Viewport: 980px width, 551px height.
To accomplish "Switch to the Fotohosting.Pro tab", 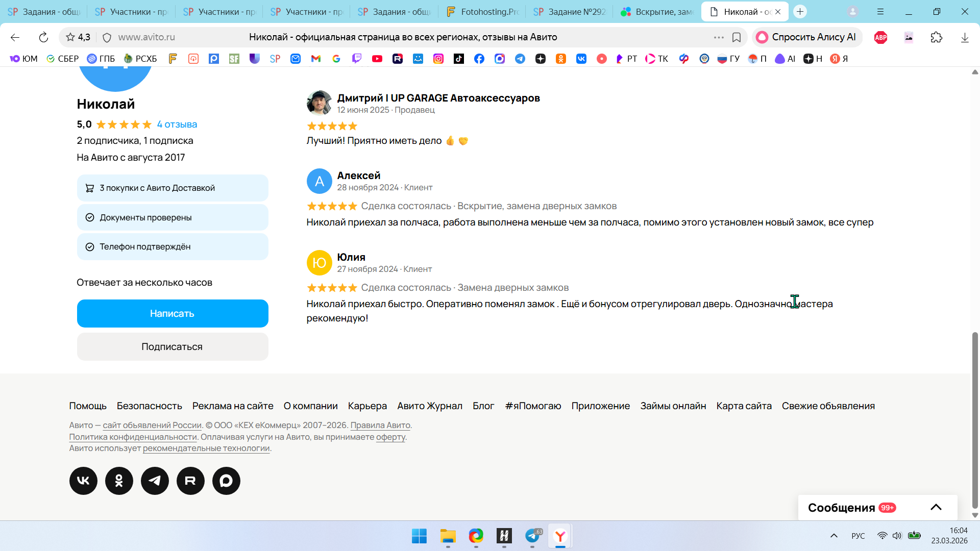I will 482,12.
